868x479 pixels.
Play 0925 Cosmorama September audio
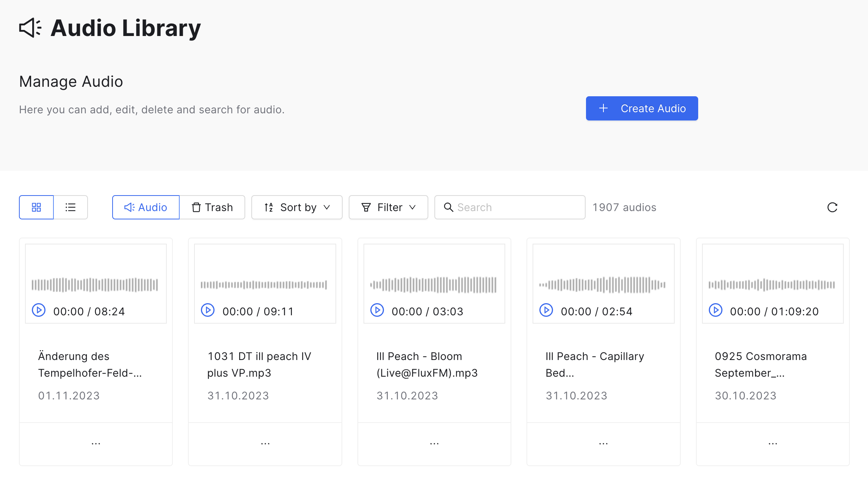(x=716, y=310)
